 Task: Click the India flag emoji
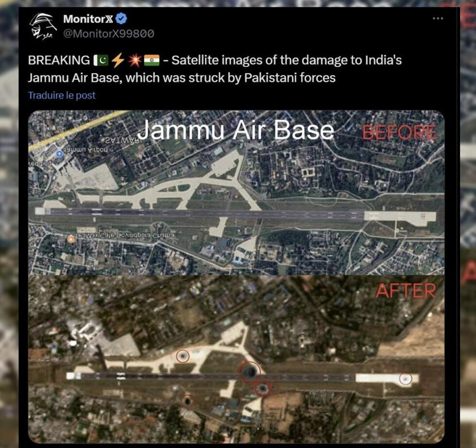click(152, 60)
